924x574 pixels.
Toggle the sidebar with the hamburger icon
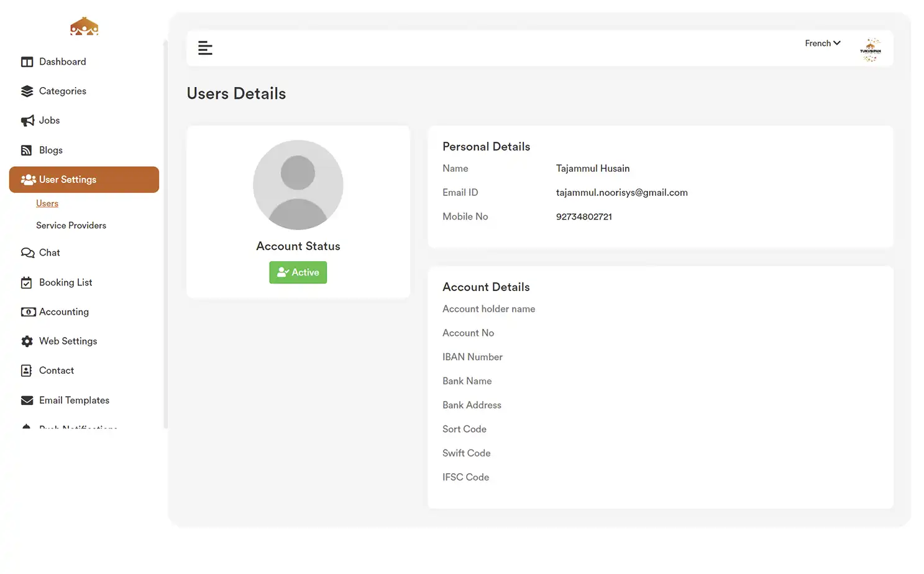pyautogui.click(x=205, y=47)
